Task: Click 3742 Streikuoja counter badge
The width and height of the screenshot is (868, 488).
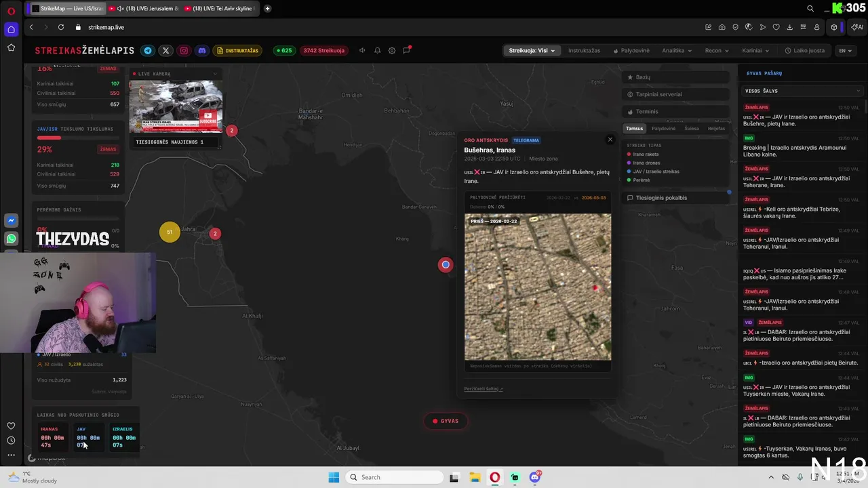Action: pos(324,50)
